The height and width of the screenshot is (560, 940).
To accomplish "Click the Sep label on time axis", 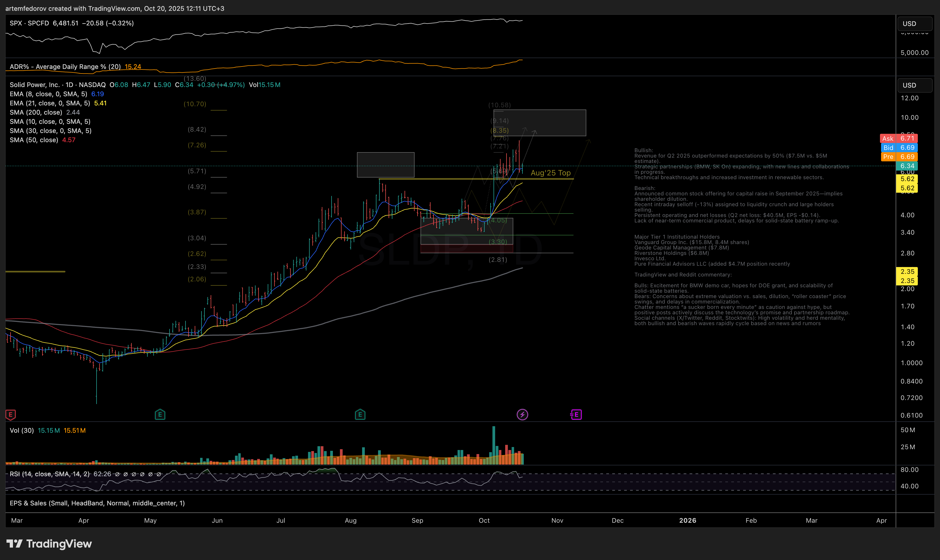I will (x=417, y=521).
